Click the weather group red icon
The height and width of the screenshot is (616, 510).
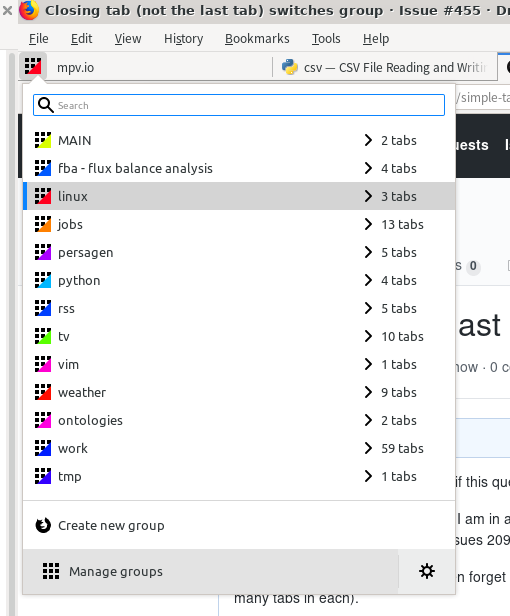pyautogui.click(x=43, y=392)
